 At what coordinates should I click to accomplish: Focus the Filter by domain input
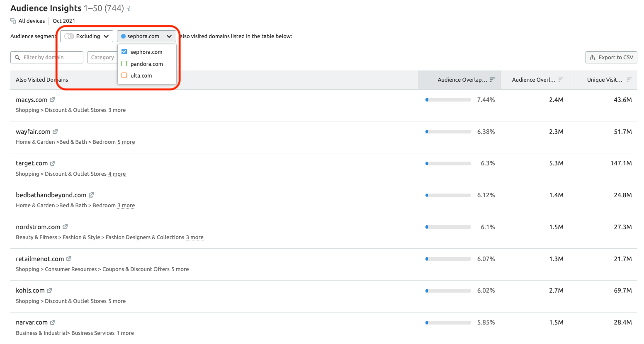pos(47,57)
